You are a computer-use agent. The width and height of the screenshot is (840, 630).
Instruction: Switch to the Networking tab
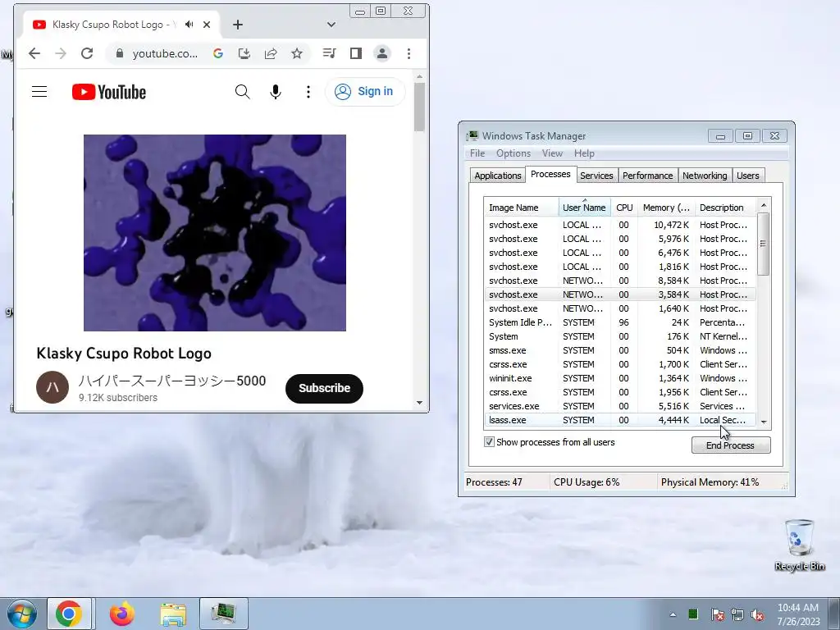[x=705, y=176]
